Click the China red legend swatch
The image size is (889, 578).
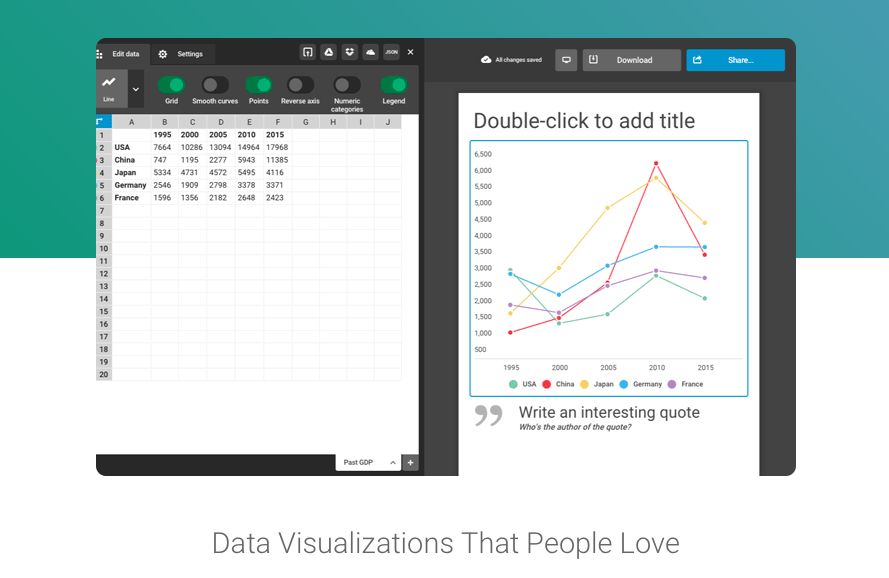[546, 384]
